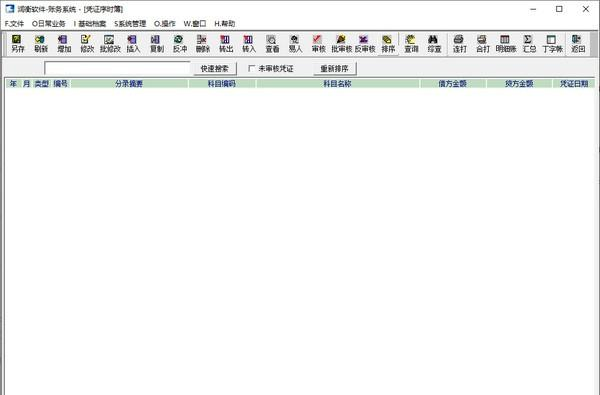This screenshot has width=600, height=395.
Task: Click the 月 column header
Action: tap(26, 83)
